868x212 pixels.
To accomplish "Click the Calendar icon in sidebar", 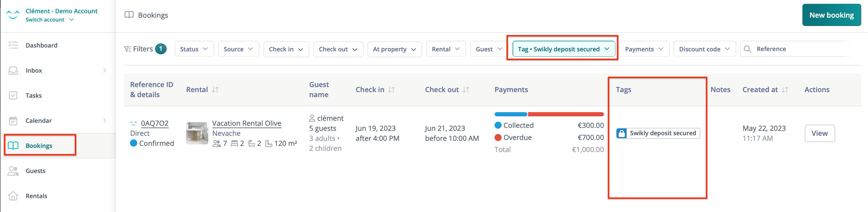I will (13, 120).
